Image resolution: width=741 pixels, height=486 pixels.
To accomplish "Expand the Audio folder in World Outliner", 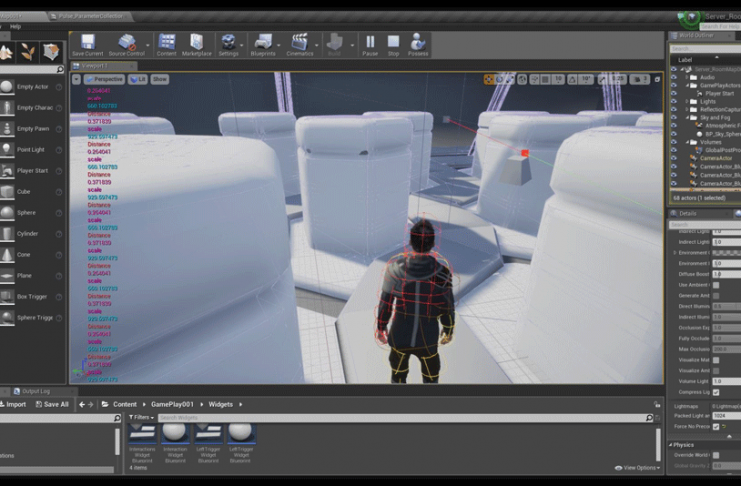I will coord(687,78).
